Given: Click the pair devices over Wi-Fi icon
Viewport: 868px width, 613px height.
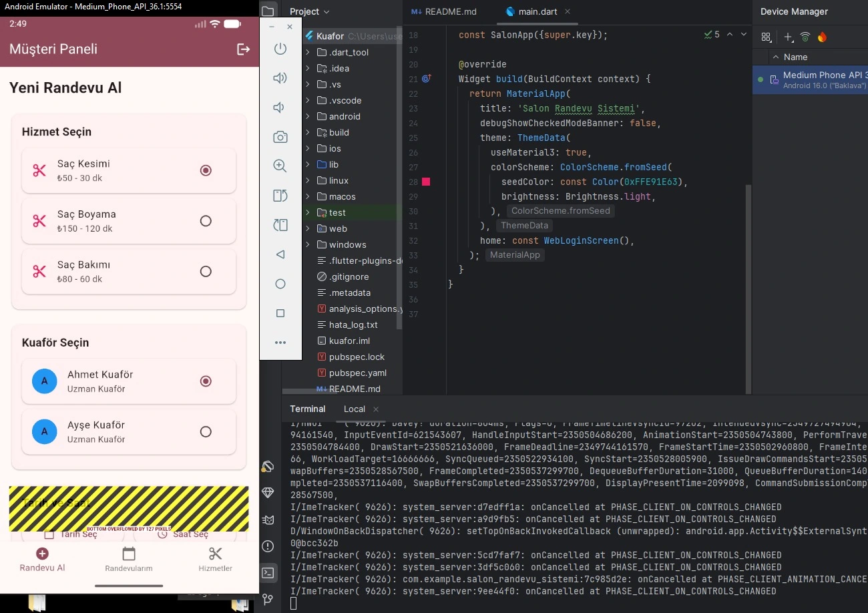Looking at the screenshot, I should [805, 37].
